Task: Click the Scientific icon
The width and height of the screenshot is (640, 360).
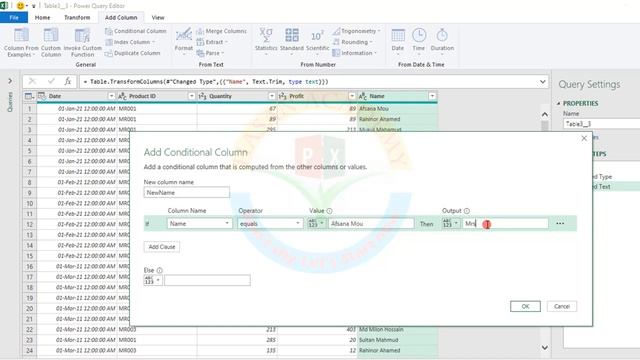Action: coord(317,35)
